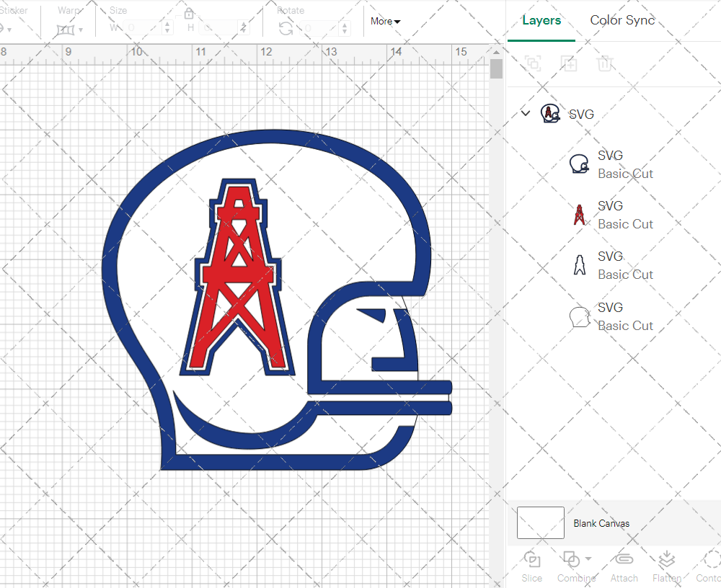Click the Attach icon
The width and height of the screenshot is (721, 588).
624,559
